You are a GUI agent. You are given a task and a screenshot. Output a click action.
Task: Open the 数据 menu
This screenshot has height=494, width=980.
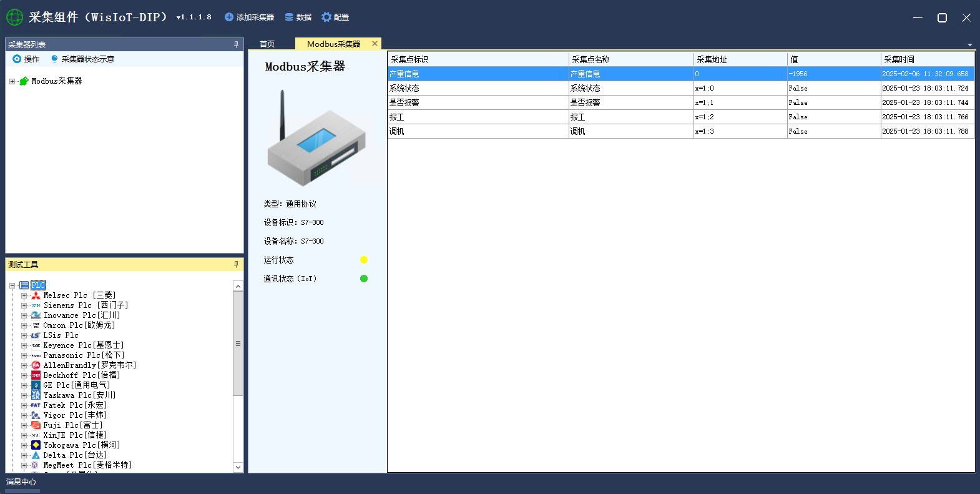pos(298,17)
